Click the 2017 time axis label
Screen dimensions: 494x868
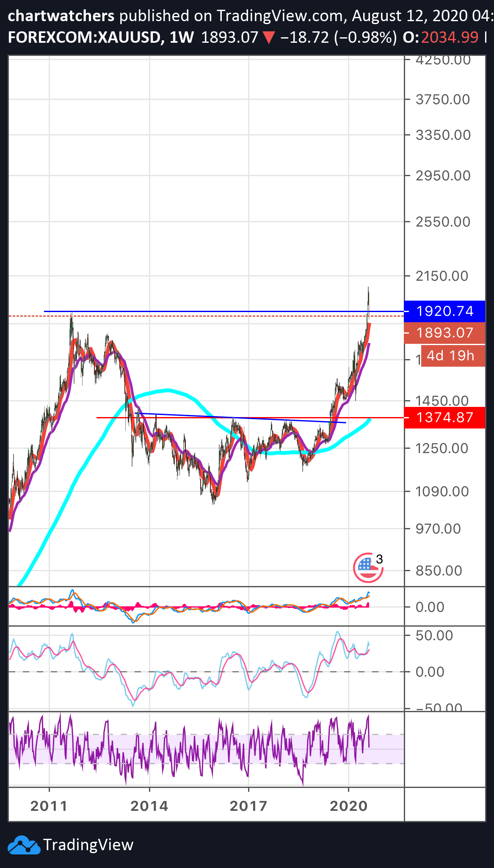point(248,806)
